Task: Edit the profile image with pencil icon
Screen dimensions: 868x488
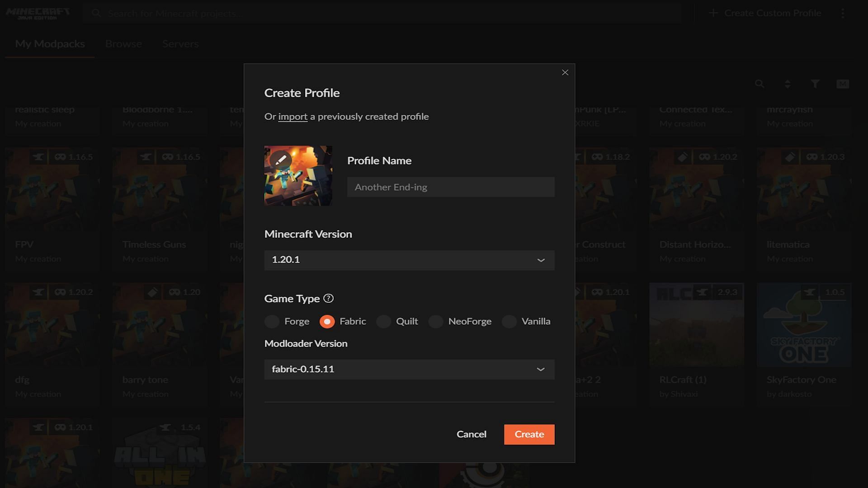Action: (281, 160)
